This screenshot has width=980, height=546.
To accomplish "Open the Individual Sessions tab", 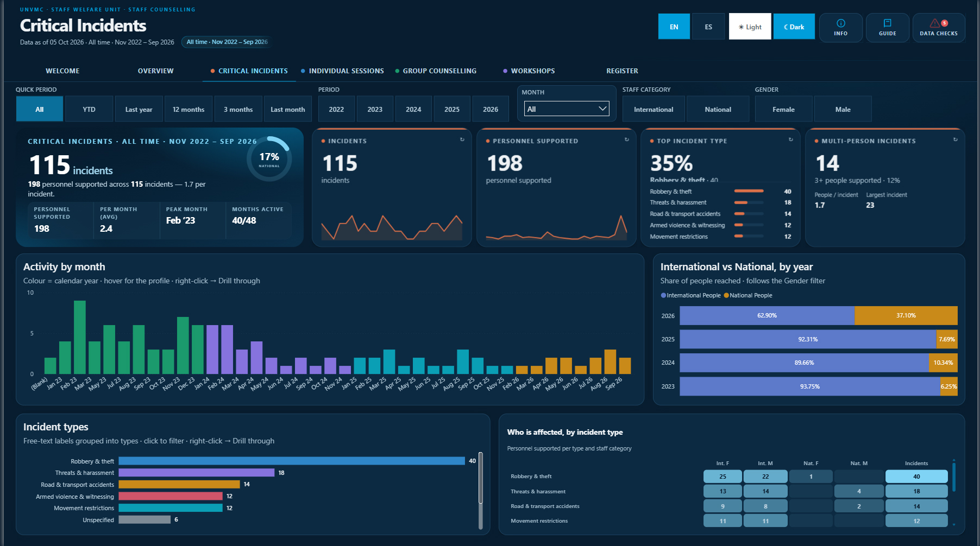I will (x=342, y=71).
